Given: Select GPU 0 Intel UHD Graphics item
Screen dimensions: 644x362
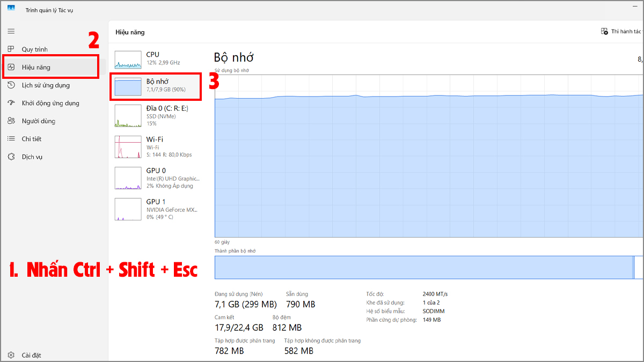Looking at the screenshot, I should 155,178.
